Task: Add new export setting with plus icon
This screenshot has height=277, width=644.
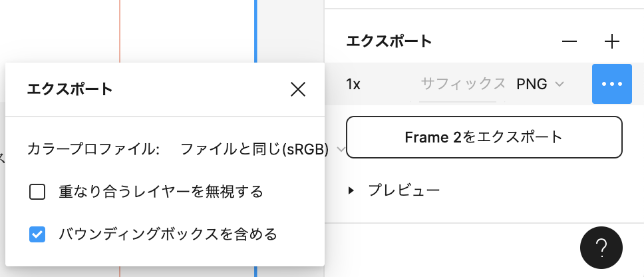Action: 611,41
